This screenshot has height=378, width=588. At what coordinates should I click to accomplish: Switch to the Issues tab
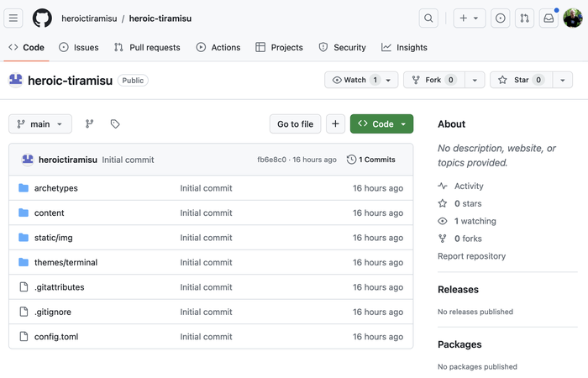coord(79,48)
